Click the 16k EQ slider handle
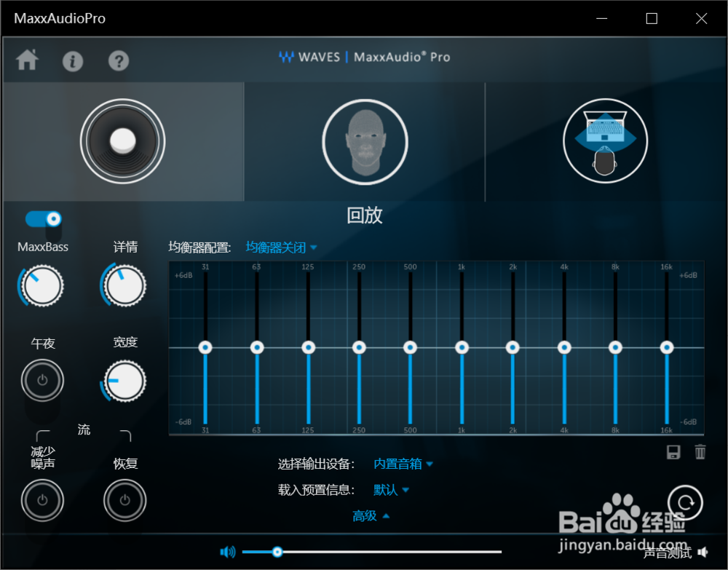This screenshot has width=728, height=570. [x=667, y=347]
